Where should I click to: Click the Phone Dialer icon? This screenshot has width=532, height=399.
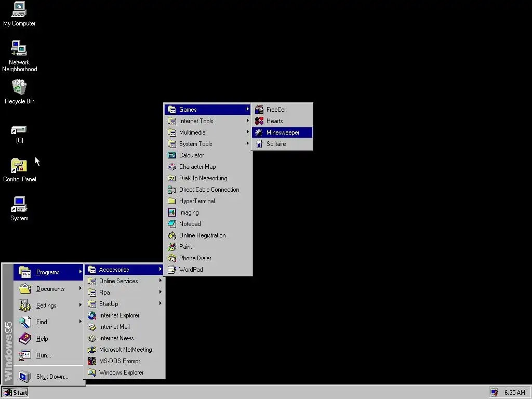pos(172,258)
